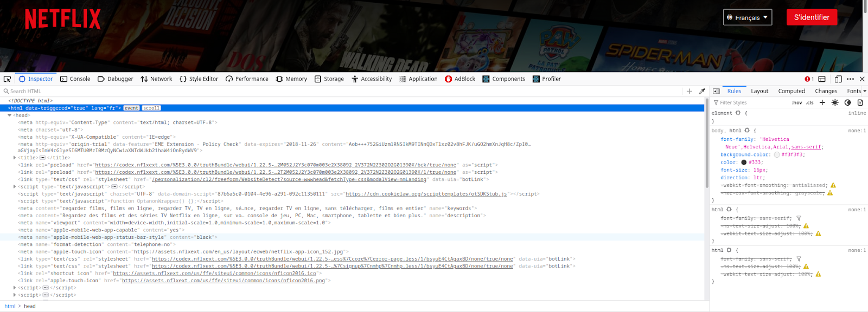Image resolution: width=868 pixels, height=312 pixels.
Task: Open the nficon2016.png link
Action: click(x=224, y=281)
